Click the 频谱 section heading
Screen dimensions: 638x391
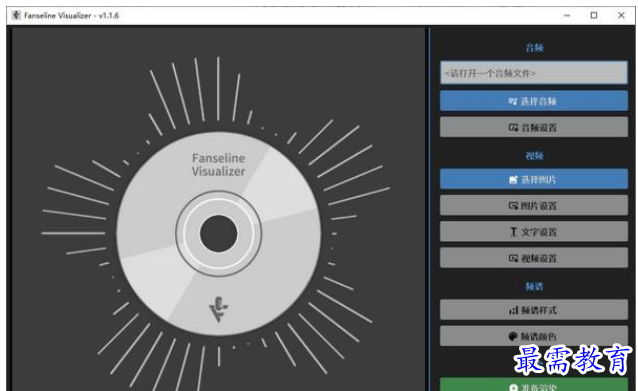[x=534, y=286]
